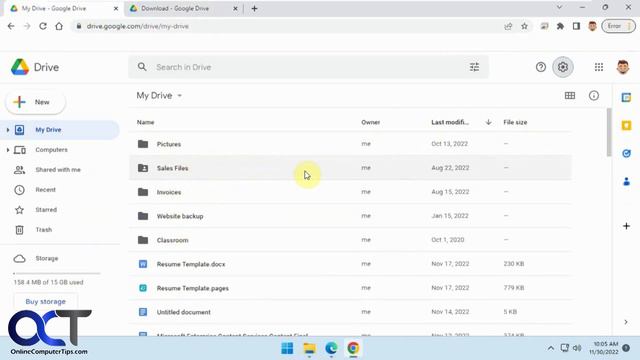Go to browser home page
The height and width of the screenshot is (360, 640).
tap(59, 26)
